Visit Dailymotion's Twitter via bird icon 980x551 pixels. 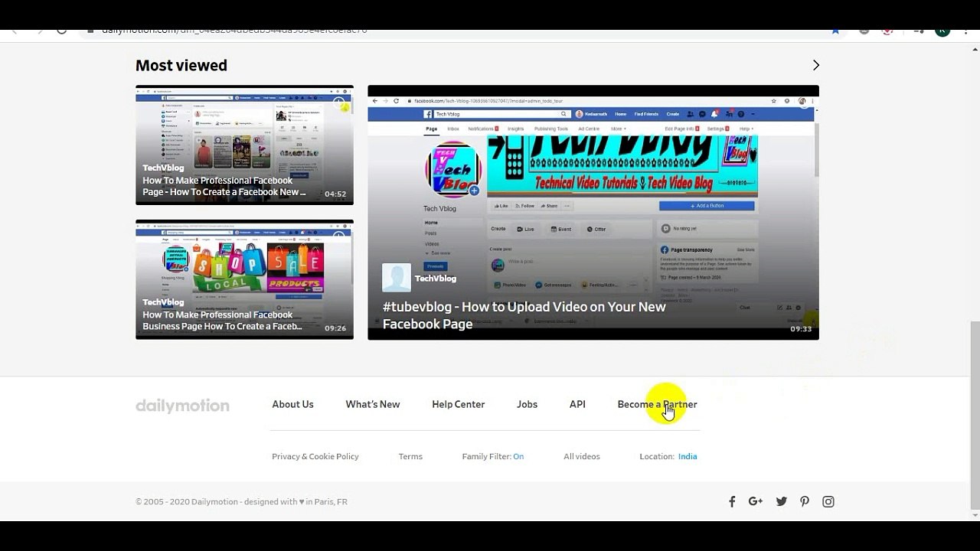781,502
